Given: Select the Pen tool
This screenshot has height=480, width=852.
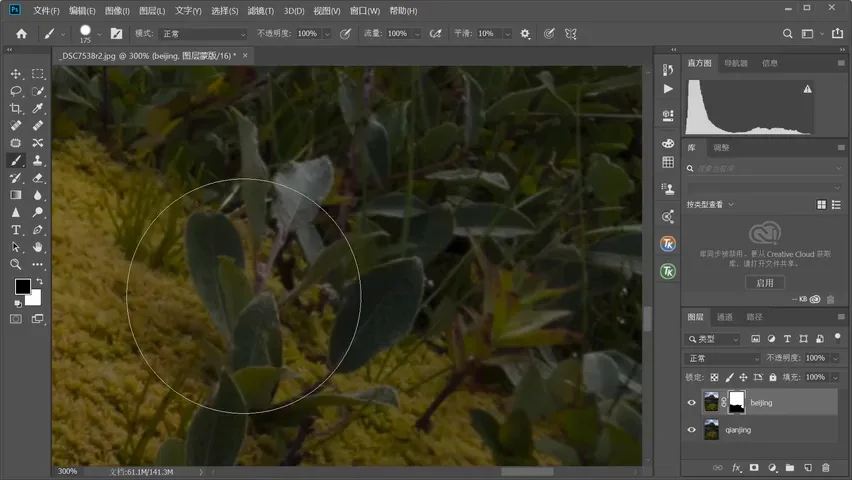Looking at the screenshot, I should [37, 230].
